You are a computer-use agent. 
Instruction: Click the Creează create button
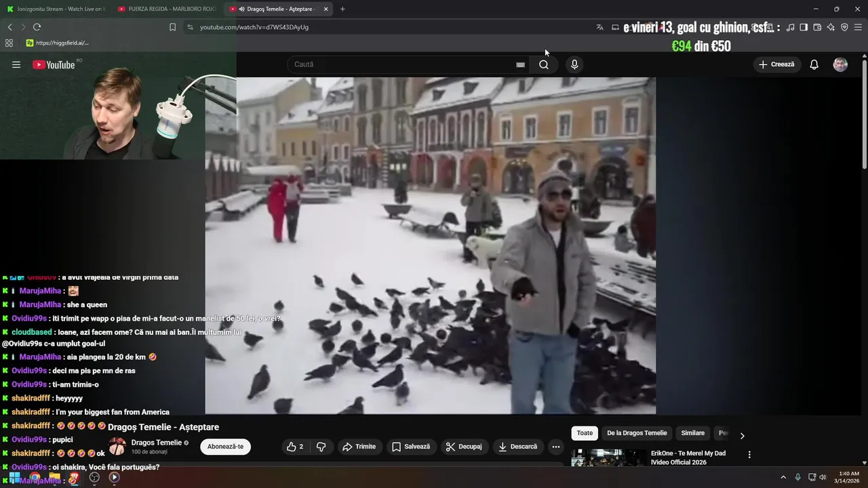tap(776, 64)
